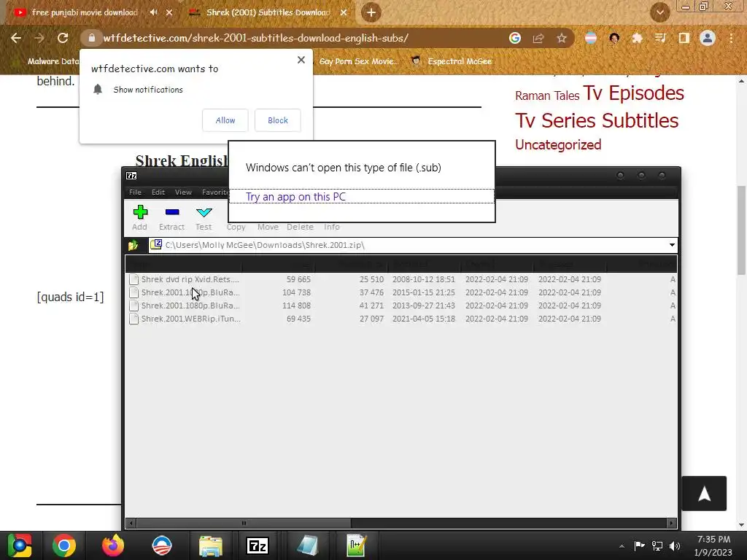The height and width of the screenshot is (560, 747).
Task: Open File Explorer from the taskbar
Action: pyautogui.click(x=210, y=545)
